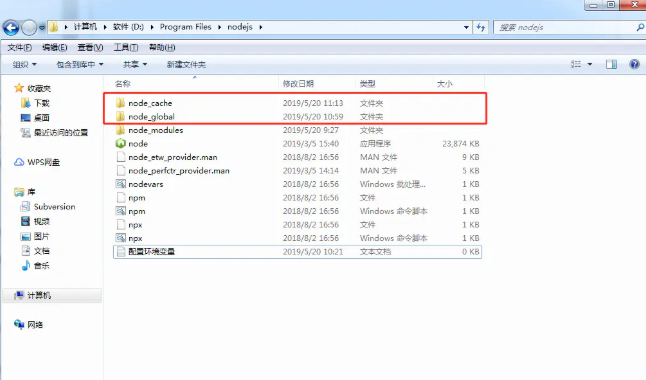Open the view options dropdown arrow

[590, 64]
